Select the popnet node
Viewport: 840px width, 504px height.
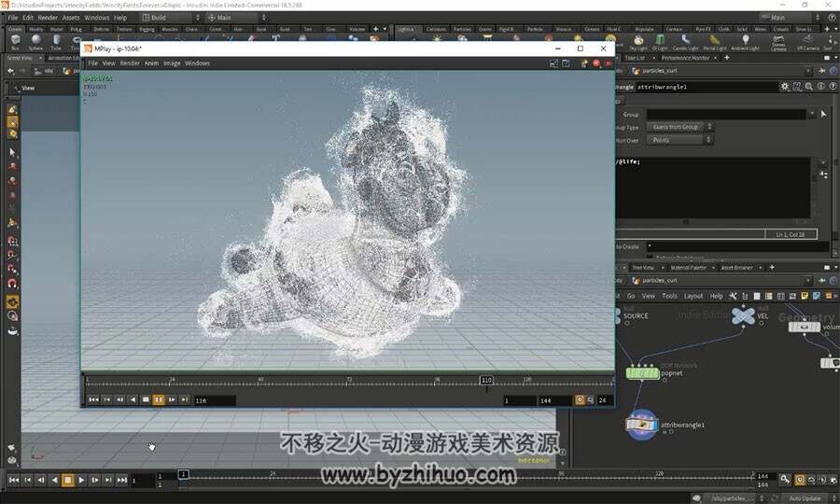point(642,372)
